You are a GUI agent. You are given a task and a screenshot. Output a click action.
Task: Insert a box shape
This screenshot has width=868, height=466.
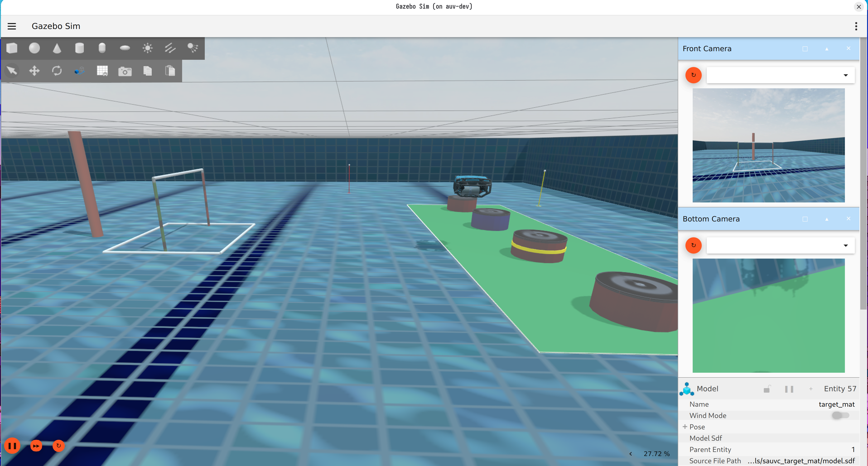pos(12,48)
